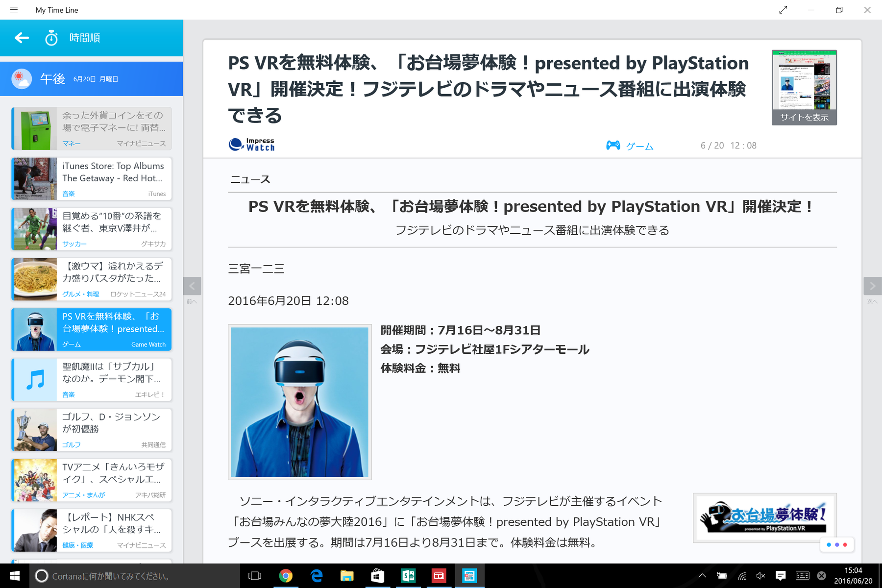
Task: Open the ゴルフ D・ジョンソン news item
Action: (x=92, y=430)
